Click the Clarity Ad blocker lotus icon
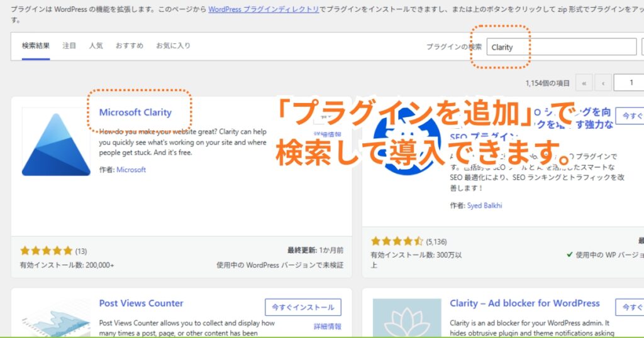Image resolution: width=644 pixels, height=338 pixels. [407, 319]
